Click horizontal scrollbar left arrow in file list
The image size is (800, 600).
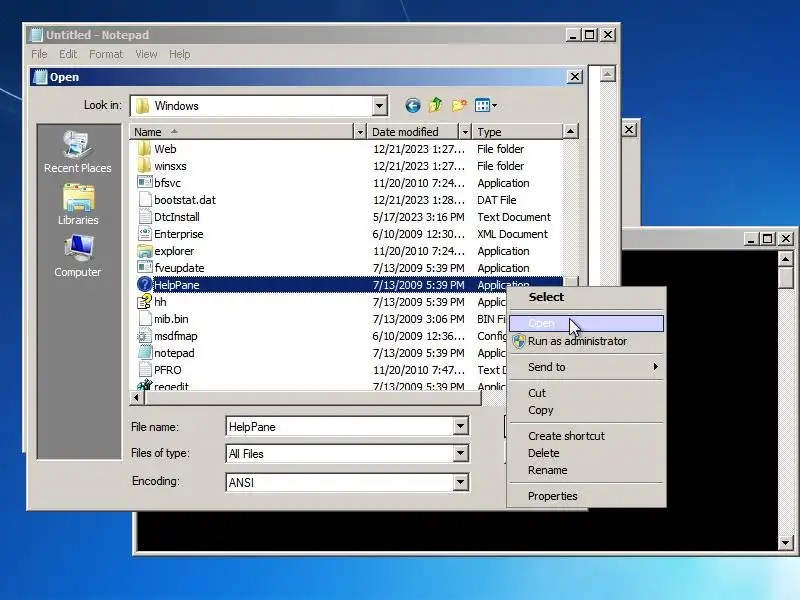[137, 397]
